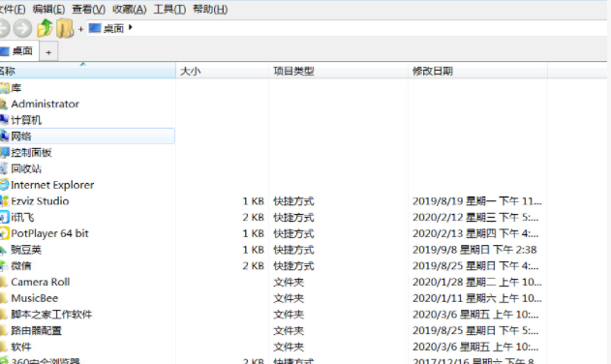Select the MusicBee folder icon
Viewport: 611px width, 364px height.
[4, 298]
